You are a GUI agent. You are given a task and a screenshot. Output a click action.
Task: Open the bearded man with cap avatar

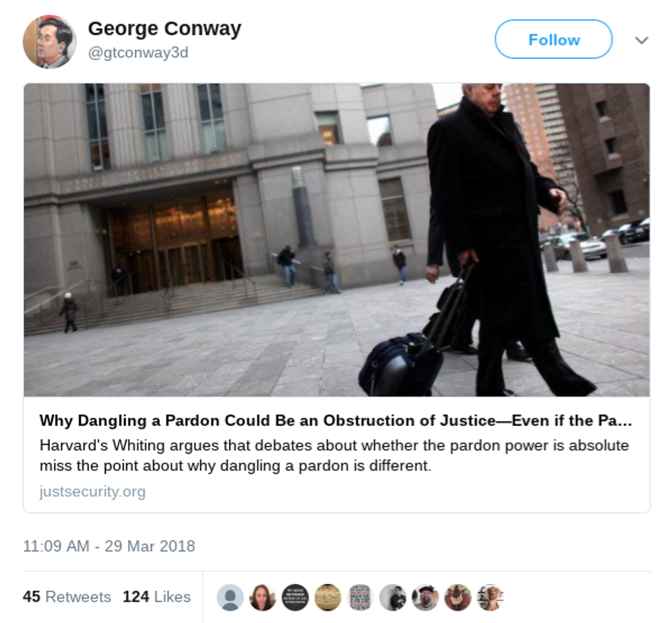click(x=426, y=598)
